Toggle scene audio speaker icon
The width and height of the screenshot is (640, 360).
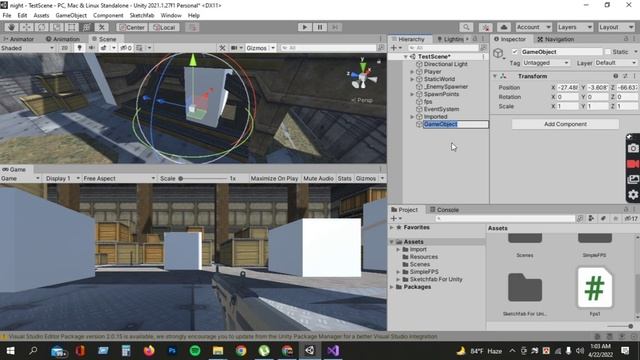[91, 48]
